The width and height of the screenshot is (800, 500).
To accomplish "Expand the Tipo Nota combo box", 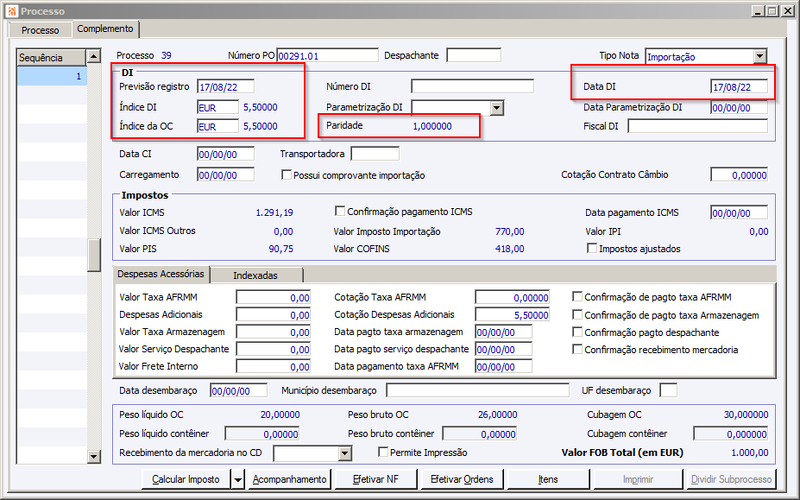I will pos(760,57).
